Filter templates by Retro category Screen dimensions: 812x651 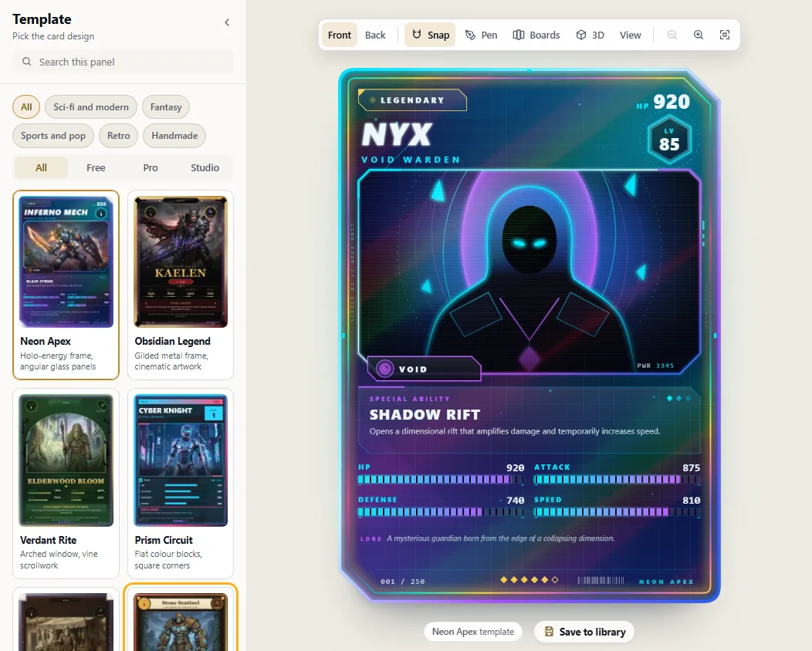119,136
